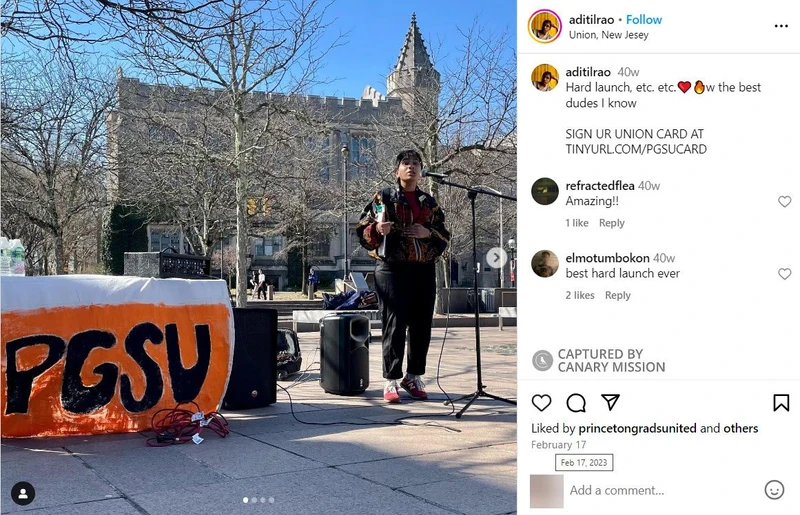Like elmotumbokon's comment heart

785,274
